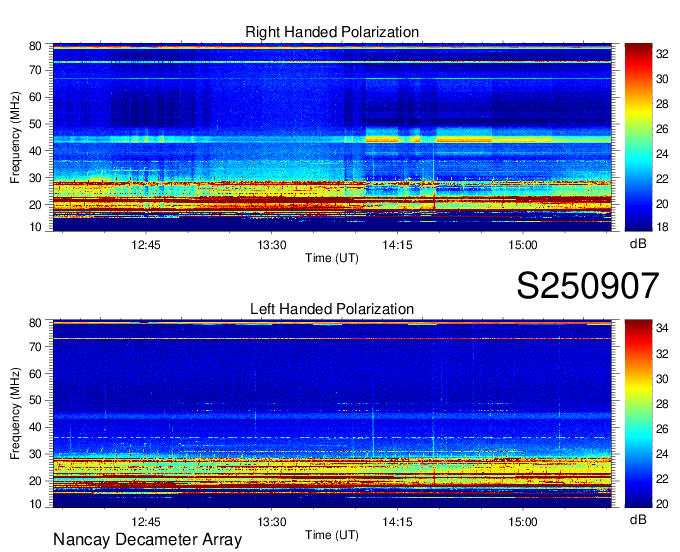This screenshot has width=680, height=552.
Task: Click the "dB" unit under Right Handed colorbar
Action: point(638,244)
